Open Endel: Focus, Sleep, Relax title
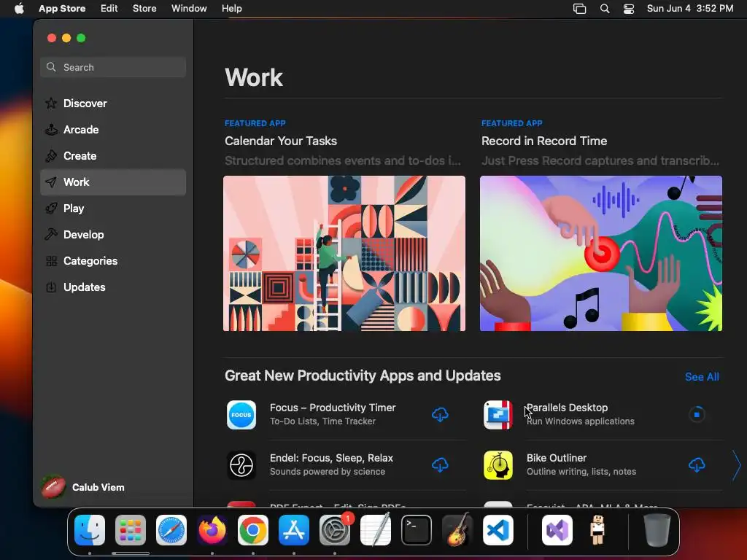The width and height of the screenshot is (747, 560). pyautogui.click(x=331, y=458)
